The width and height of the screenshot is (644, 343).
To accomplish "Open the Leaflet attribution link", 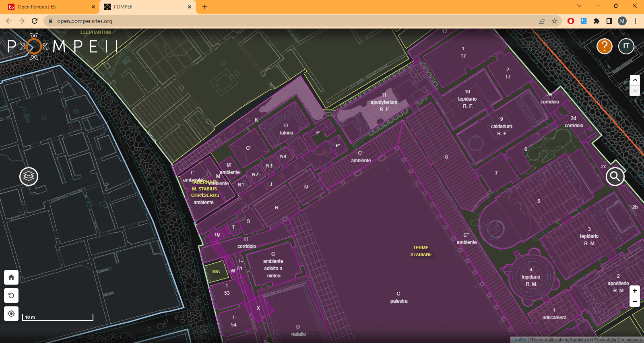I will click(x=519, y=340).
